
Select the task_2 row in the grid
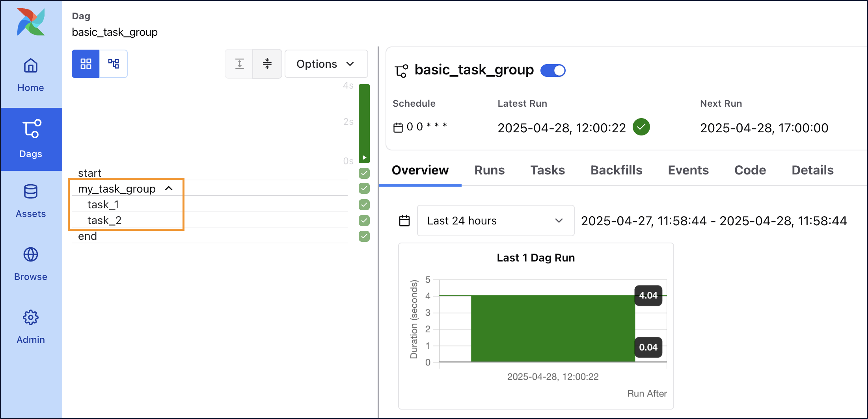click(104, 220)
